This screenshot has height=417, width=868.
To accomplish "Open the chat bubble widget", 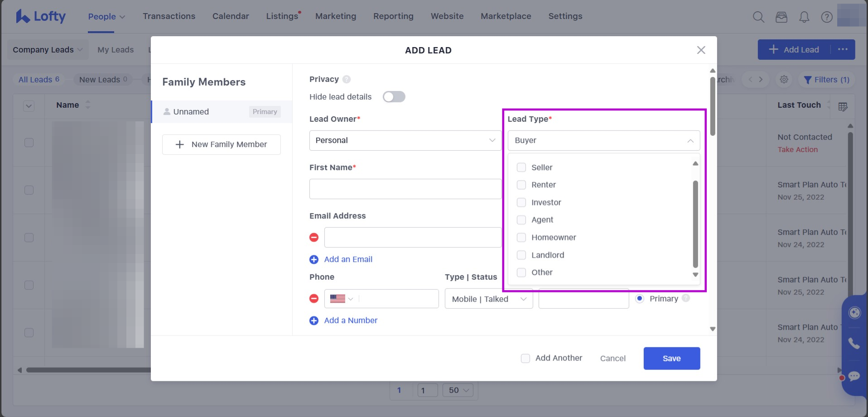I will click(854, 376).
